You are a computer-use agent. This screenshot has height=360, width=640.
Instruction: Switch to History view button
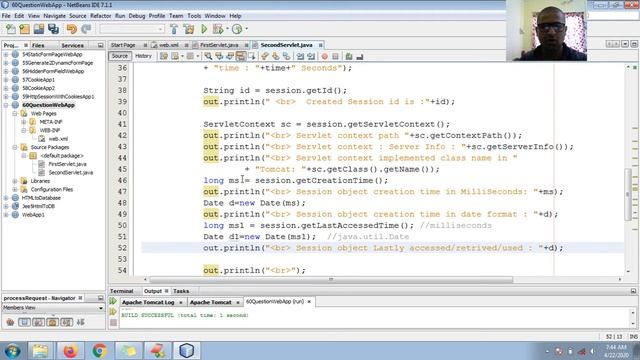tap(143, 56)
